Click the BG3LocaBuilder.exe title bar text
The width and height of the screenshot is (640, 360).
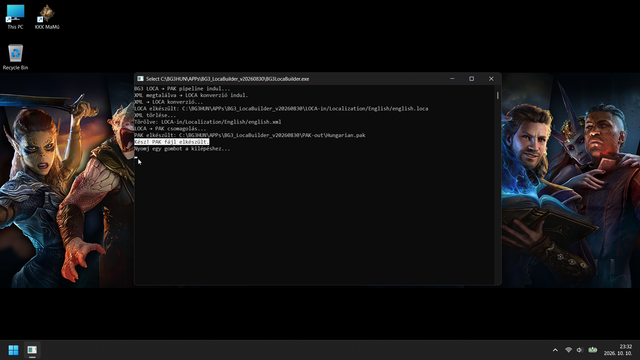click(x=227, y=79)
